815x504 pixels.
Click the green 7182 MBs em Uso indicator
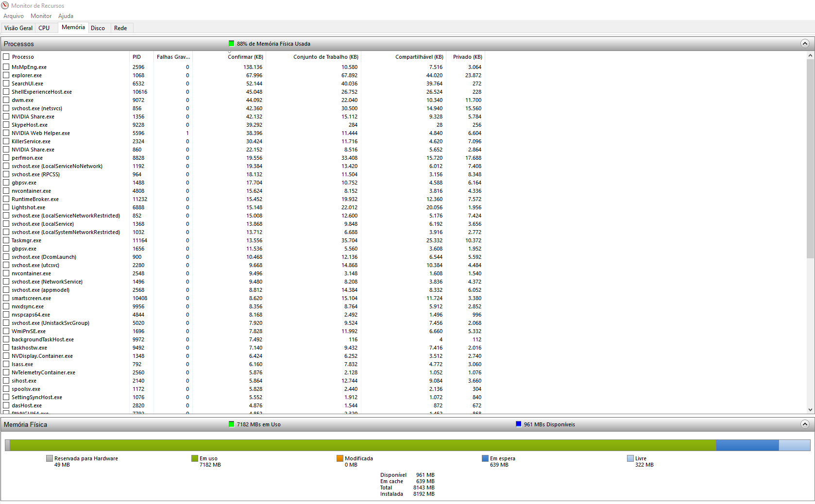(x=231, y=424)
